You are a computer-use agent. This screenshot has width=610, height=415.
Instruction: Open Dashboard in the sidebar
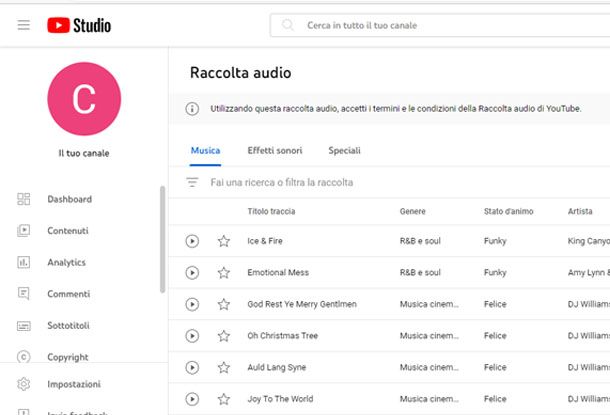[x=69, y=199]
